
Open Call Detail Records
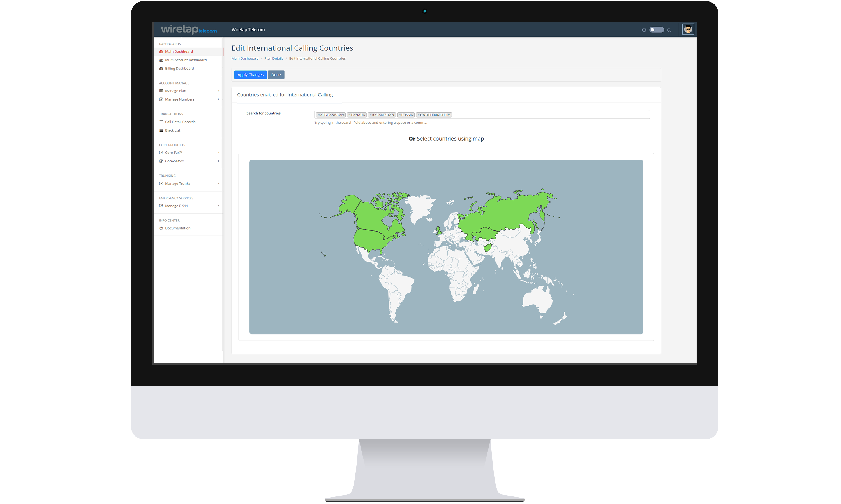[180, 122]
